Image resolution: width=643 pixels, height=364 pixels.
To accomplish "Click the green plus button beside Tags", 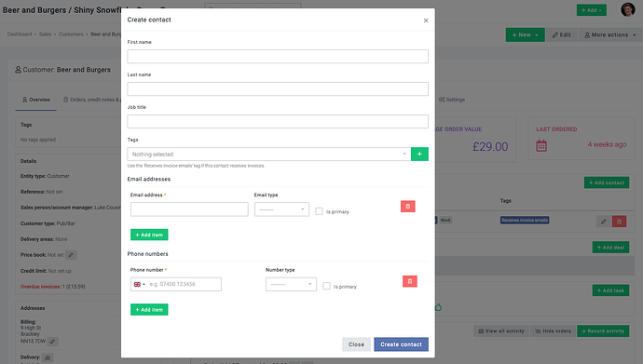I will point(419,155).
